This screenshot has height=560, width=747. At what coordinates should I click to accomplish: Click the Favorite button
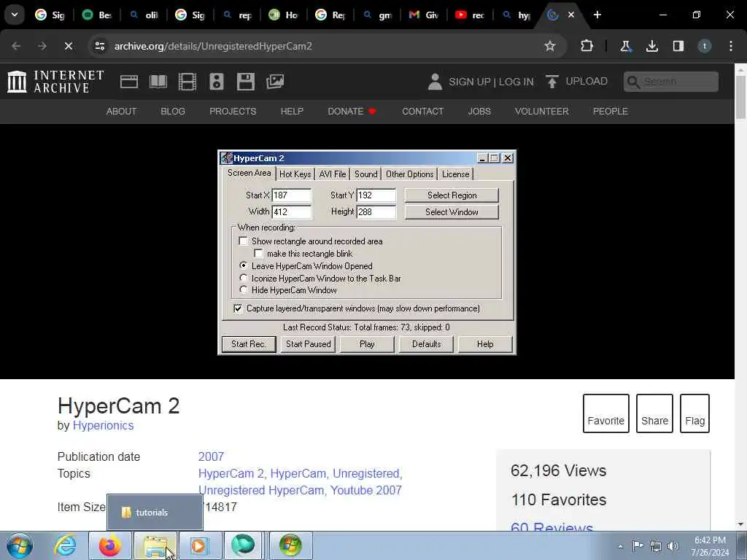[x=606, y=413]
